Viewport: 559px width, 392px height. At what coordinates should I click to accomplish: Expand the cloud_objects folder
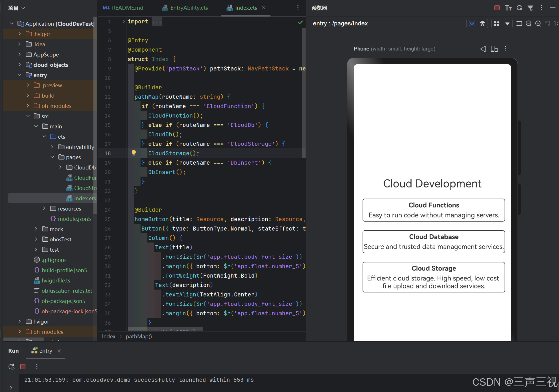pyautogui.click(x=19, y=65)
